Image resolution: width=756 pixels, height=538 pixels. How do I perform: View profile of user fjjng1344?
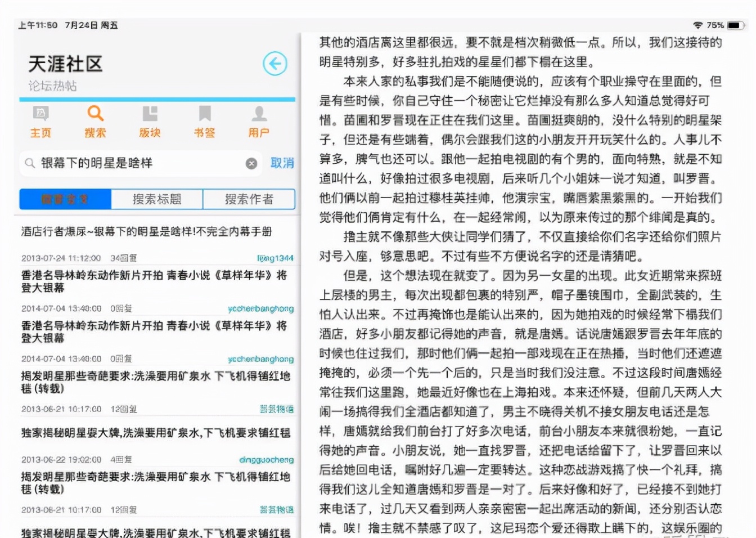pyautogui.click(x=275, y=258)
